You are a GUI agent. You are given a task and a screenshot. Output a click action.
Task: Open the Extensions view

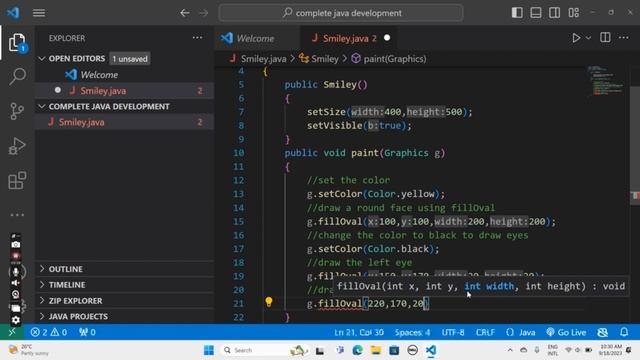coord(17,180)
